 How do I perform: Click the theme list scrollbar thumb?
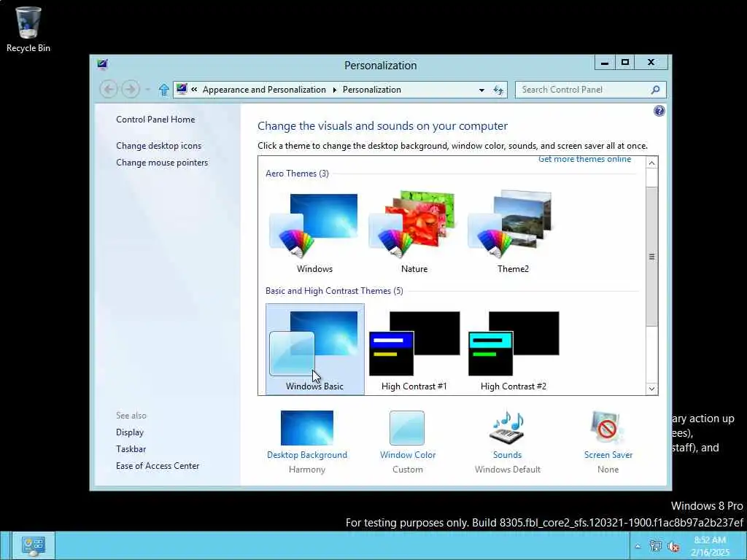651,257
